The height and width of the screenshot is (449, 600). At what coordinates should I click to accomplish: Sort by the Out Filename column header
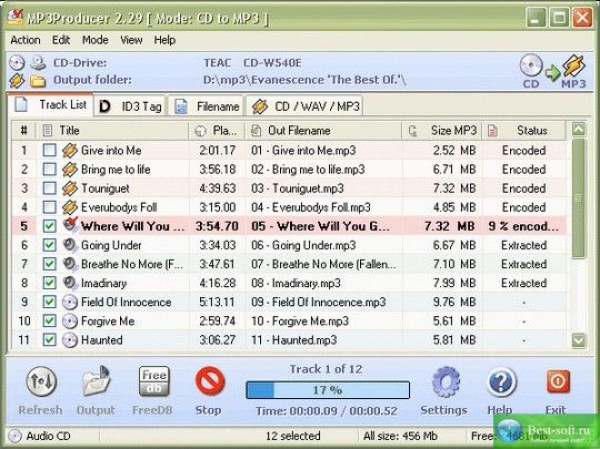click(x=323, y=131)
